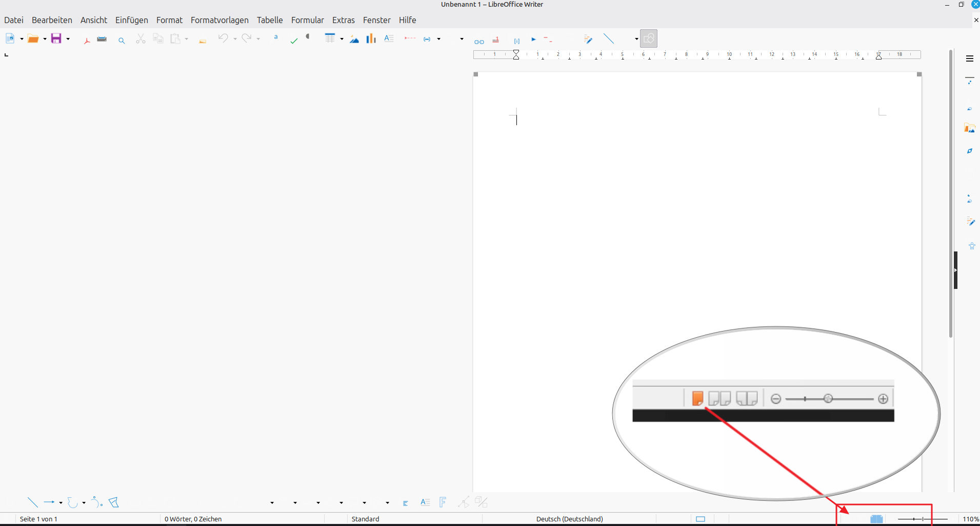This screenshot has height=526, width=980.
Task: Run spelling check with the green checkmark
Action: tap(294, 41)
